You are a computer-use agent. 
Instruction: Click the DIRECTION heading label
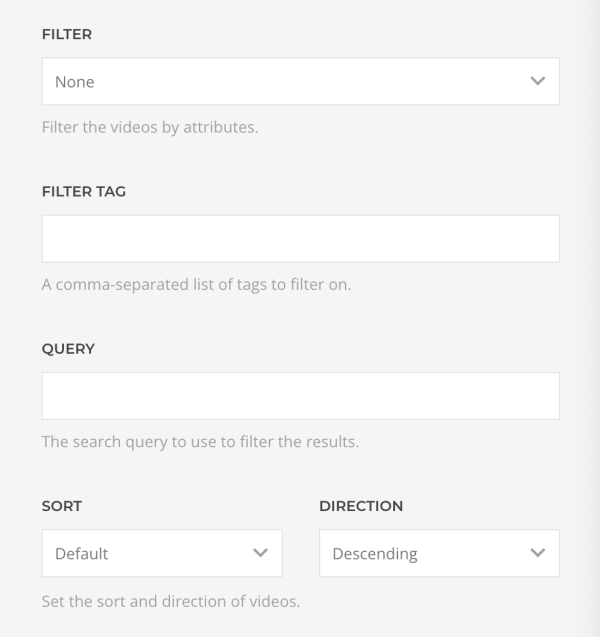coord(361,506)
